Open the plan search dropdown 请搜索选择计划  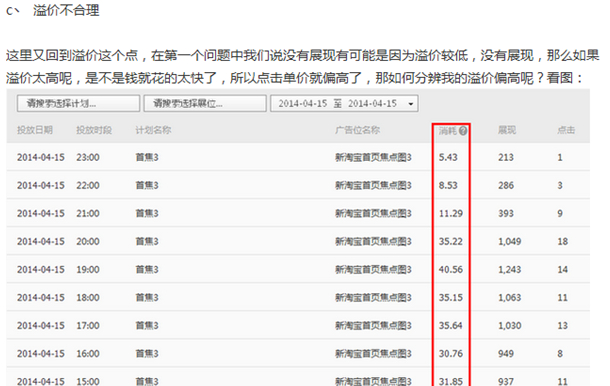(x=78, y=104)
